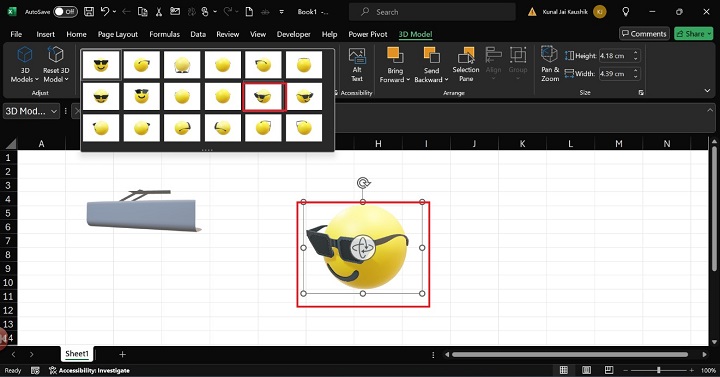Screen dimensions: 720x377
Task: Open the File menu
Action: click(16, 34)
